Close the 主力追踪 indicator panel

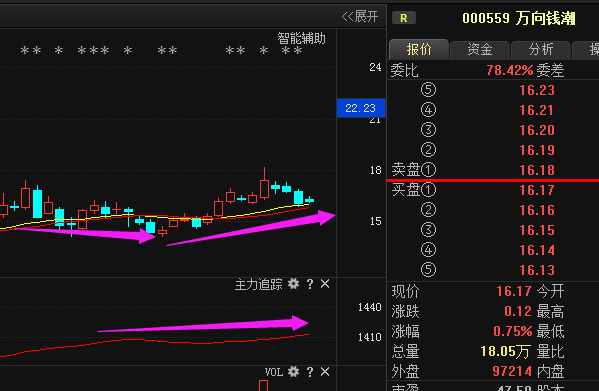[325, 284]
